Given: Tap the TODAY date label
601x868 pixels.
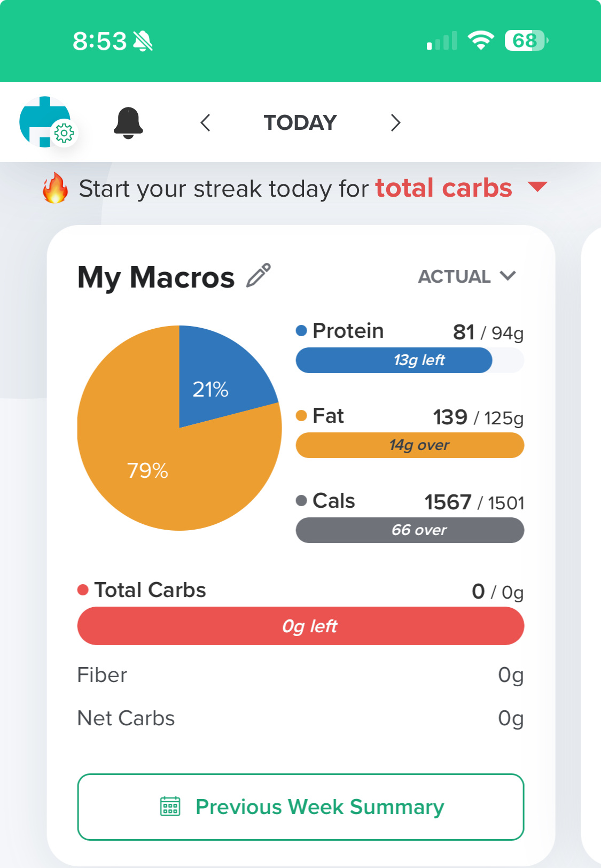Looking at the screenshot, I should point(300,123).
